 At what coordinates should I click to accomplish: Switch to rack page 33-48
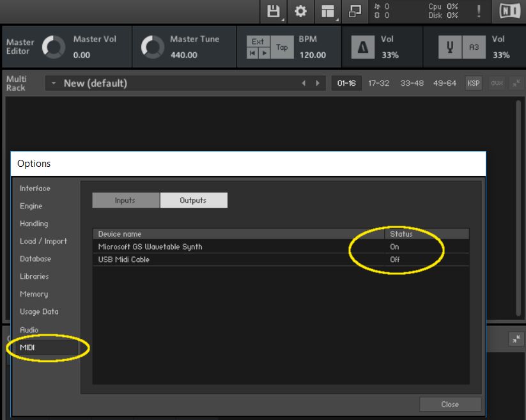point(412,83)
